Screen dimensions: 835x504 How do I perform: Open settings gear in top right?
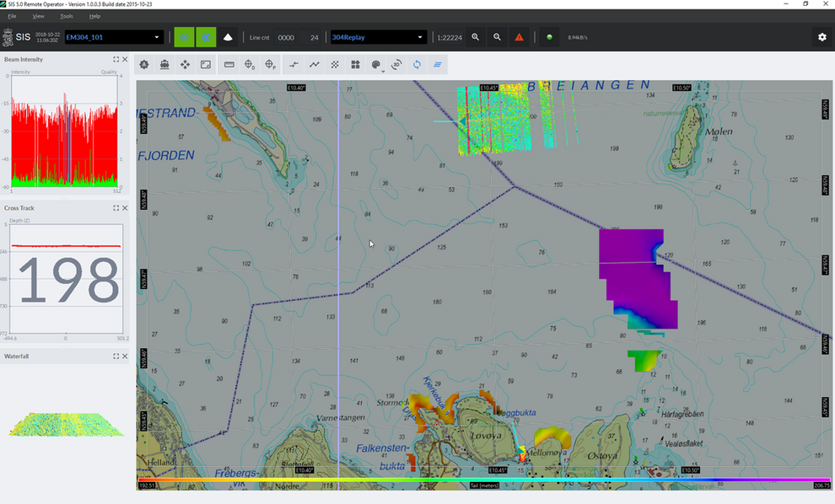pos(822,37)
